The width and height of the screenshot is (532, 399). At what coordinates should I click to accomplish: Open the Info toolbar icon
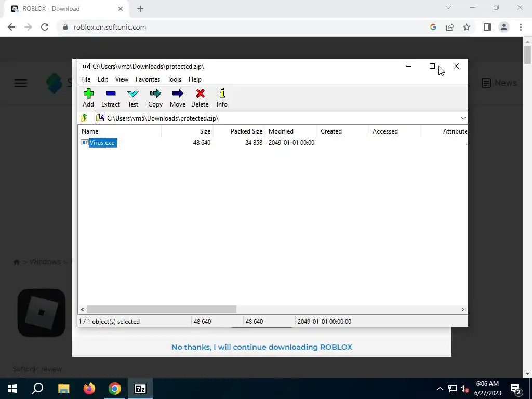tap(222, 98)
